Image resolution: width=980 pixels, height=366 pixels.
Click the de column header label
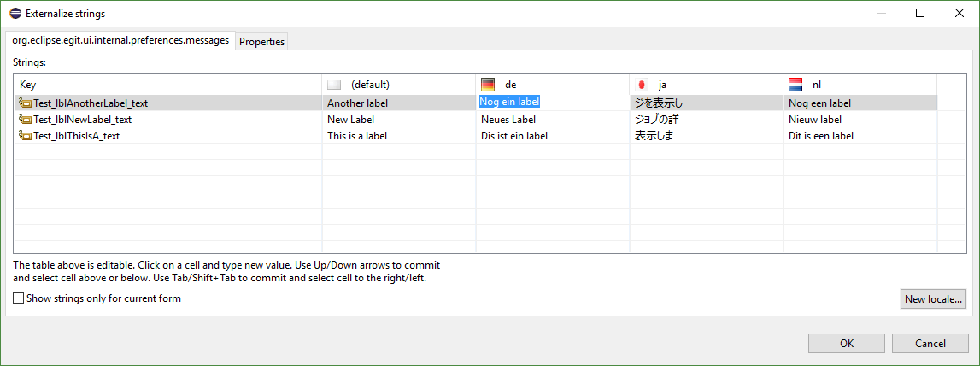[511, 85]
